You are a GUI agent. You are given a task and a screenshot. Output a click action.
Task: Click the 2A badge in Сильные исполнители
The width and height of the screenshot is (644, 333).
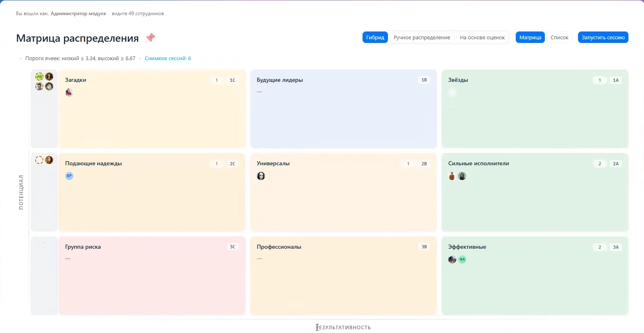(616, 164)
